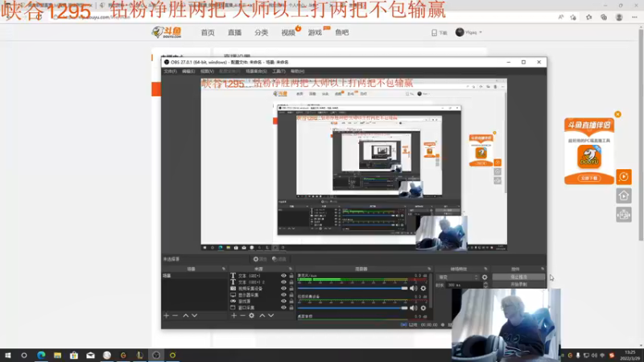Open the browser settings ellipsis menu
The image size is (644, 362).
point(634,17)
